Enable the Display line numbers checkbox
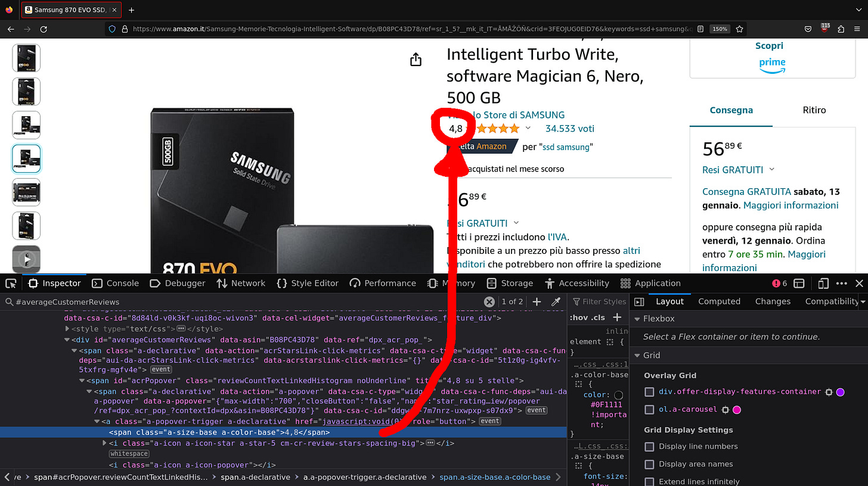This screenshot has width=868, height=486. coord(649,446)
